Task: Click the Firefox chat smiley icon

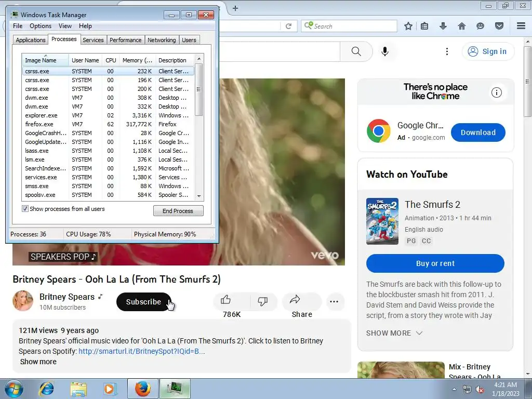Action: click(x=480, y=26)
